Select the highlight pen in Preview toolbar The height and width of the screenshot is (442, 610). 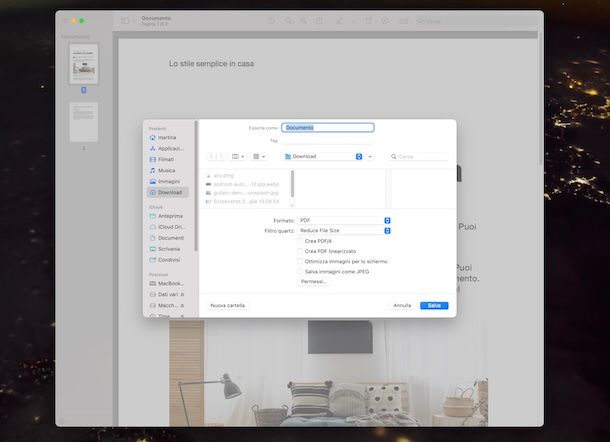tap(340, 21)
